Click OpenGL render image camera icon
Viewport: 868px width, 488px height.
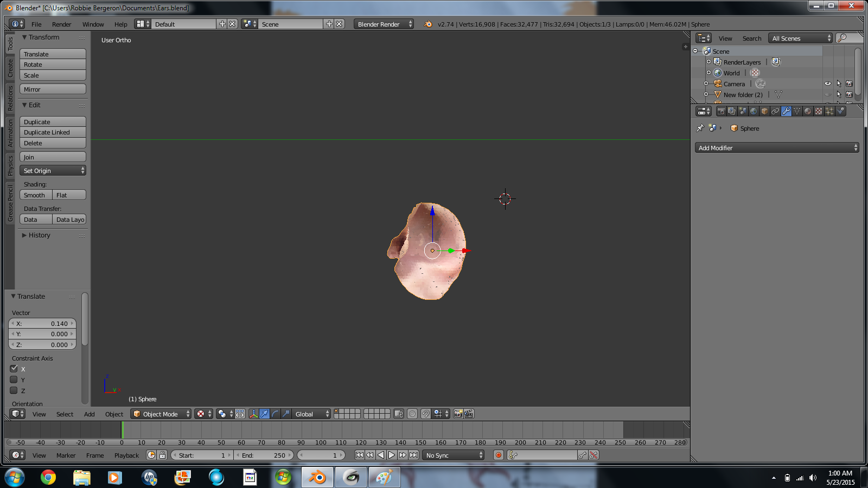coord(458,414)
